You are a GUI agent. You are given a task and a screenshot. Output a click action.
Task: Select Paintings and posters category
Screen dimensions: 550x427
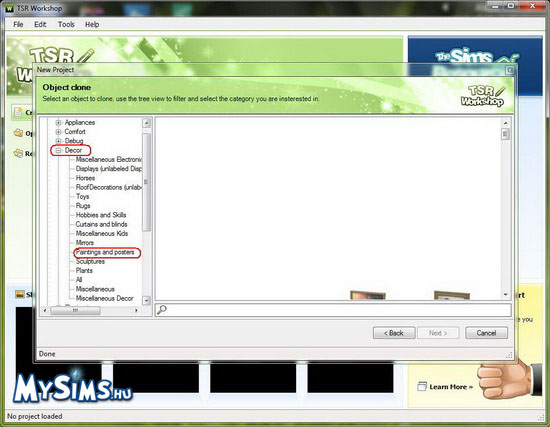(x=105, y=252)
